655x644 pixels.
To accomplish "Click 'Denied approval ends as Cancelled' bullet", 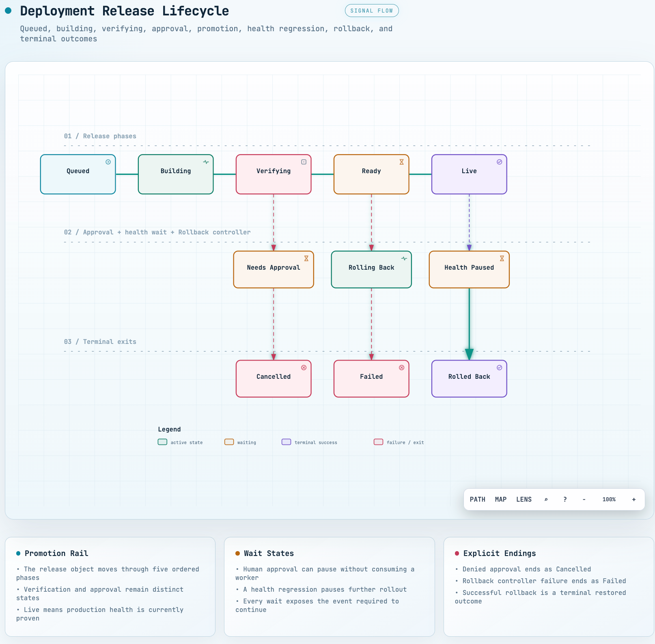I will 523,569.
